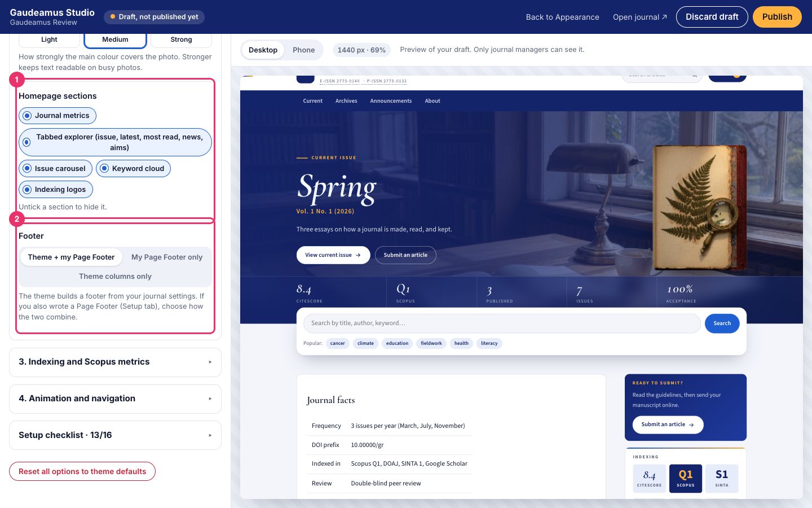
Task: Open Archives in the journal preview menu
Action: pyautogui.click(x=346, y=101)
